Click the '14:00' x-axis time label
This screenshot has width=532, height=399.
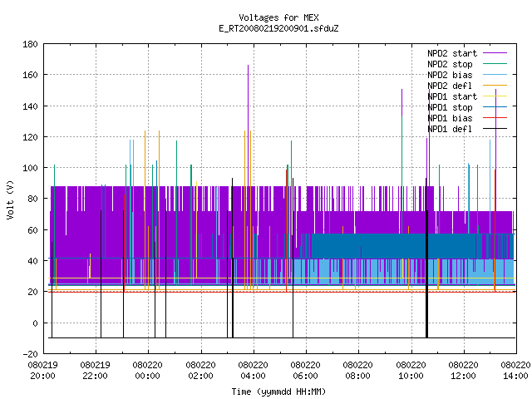[515, 376]
